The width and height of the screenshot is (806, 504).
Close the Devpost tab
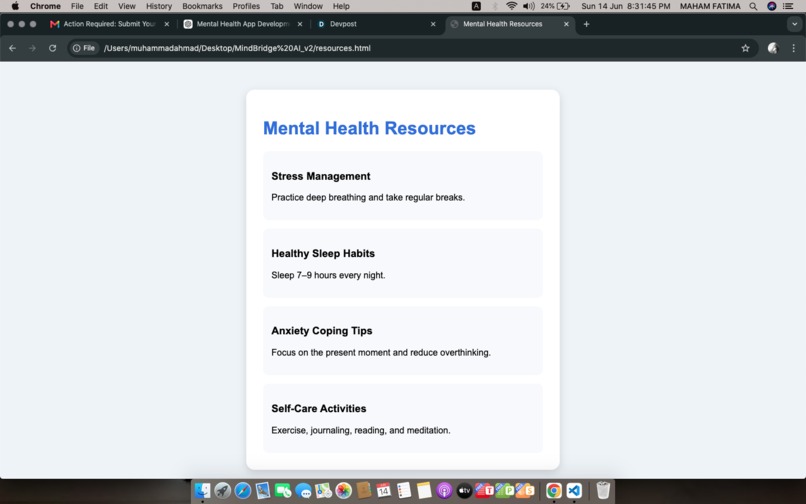point(433,24)
